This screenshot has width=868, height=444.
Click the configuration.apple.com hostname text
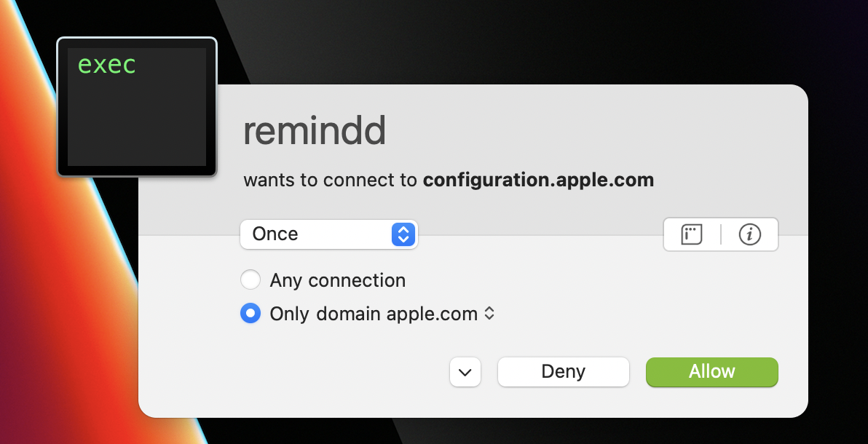(538, 180)
